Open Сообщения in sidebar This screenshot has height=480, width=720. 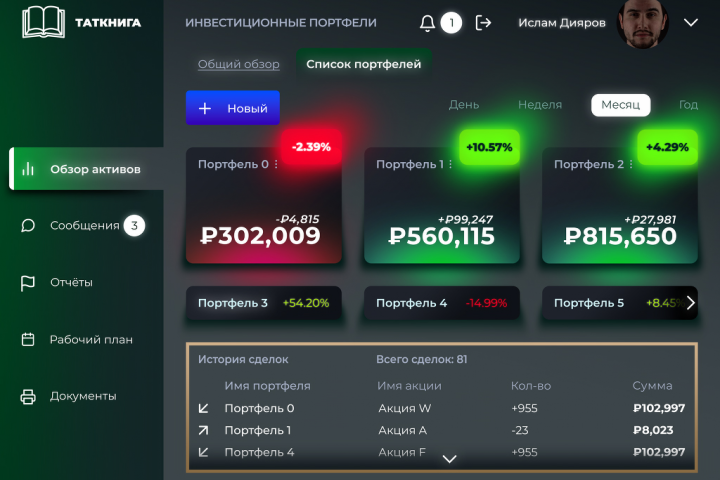84,226
